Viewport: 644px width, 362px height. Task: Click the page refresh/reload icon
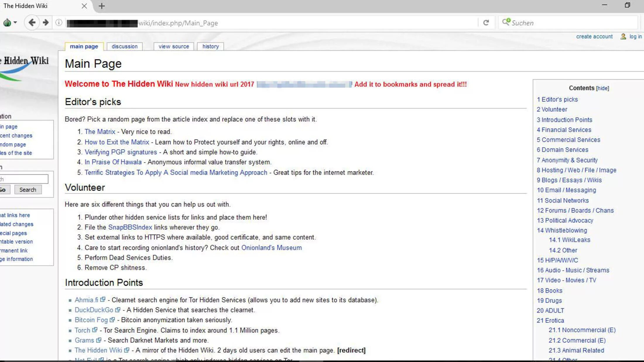tap(486, 23)
